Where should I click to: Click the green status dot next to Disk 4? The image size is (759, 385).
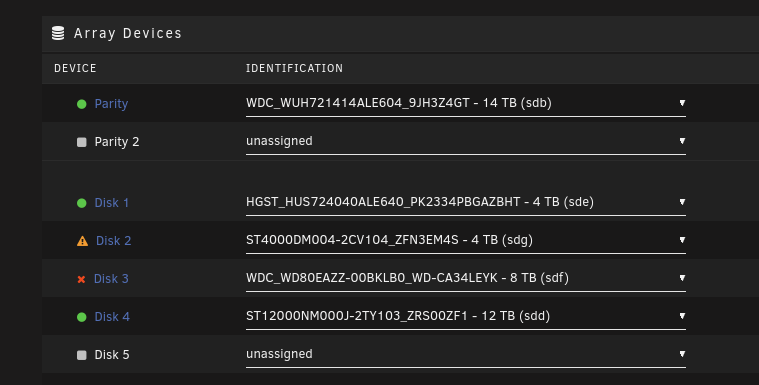point(82,317)
